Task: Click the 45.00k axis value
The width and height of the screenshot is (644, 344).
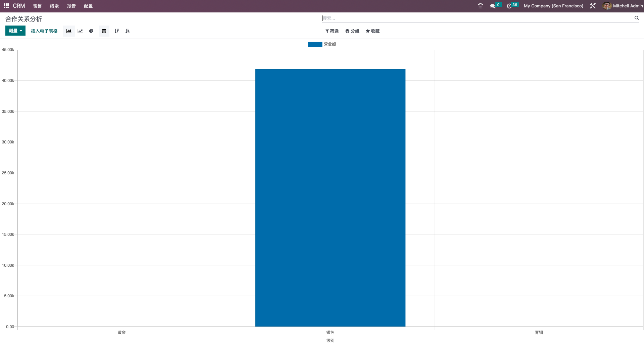Action: 8,50
